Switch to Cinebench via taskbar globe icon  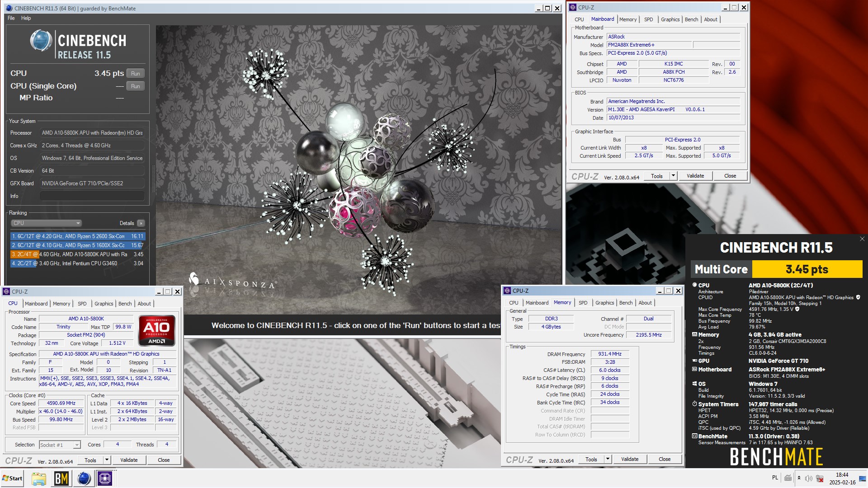[84, 479]
